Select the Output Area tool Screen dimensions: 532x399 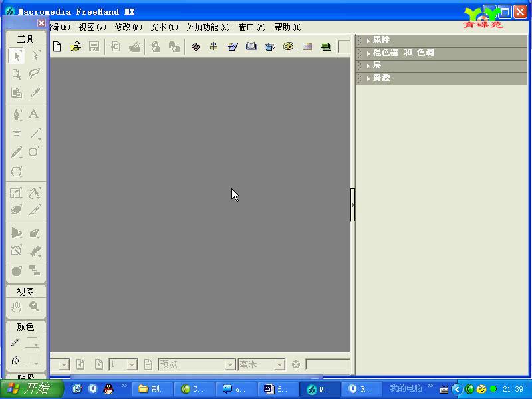[x=16, y=92]
